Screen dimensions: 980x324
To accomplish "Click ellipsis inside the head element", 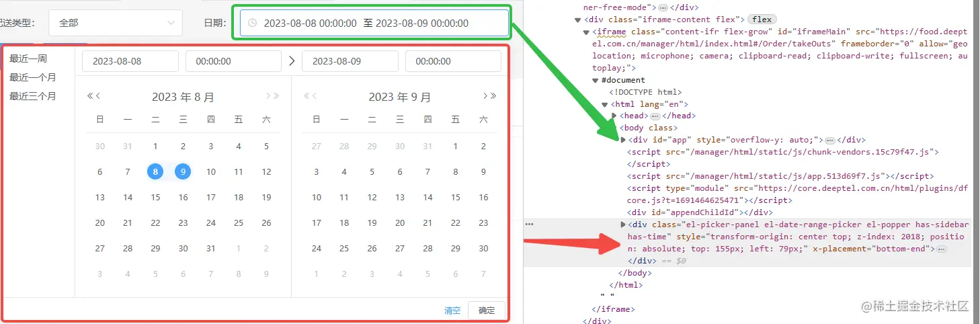I will click(655, 116).
